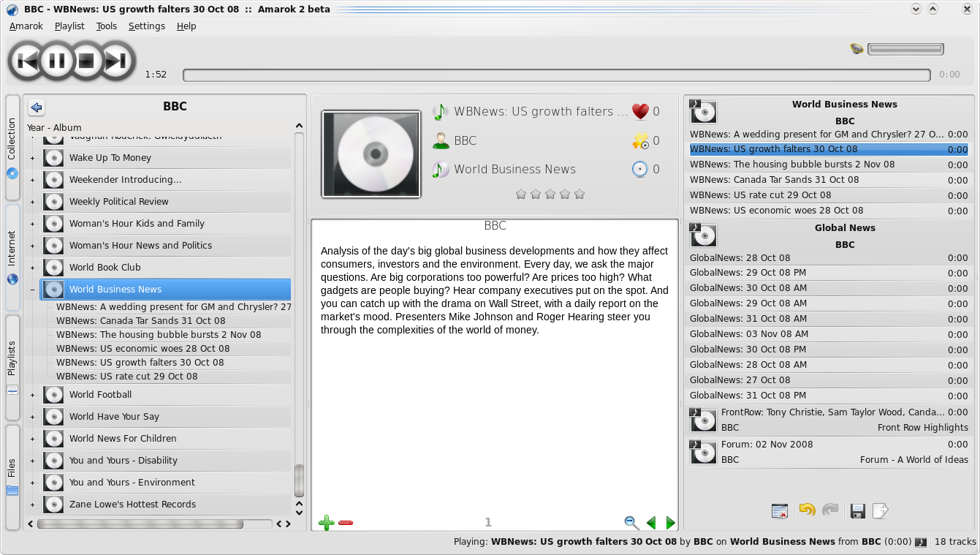
Task: Click the BBC artist person icon
Action: tap(440, 140)
